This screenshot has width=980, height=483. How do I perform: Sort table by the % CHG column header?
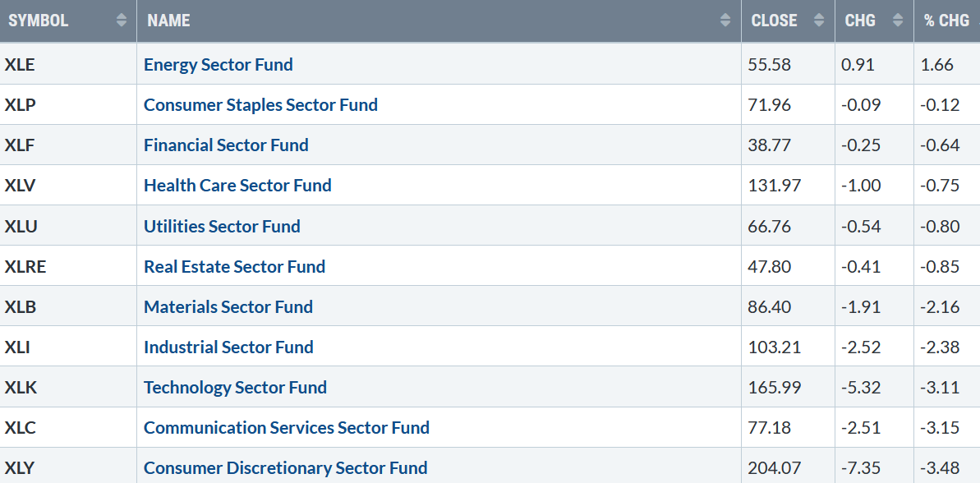pos(946,21)
